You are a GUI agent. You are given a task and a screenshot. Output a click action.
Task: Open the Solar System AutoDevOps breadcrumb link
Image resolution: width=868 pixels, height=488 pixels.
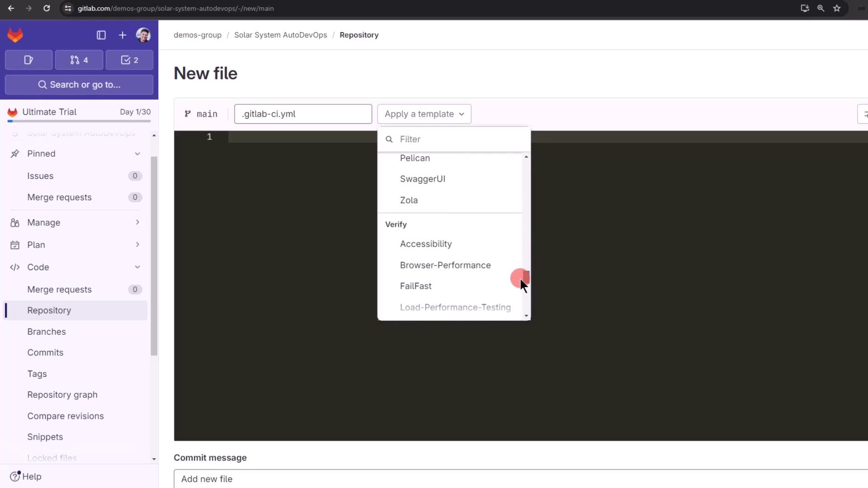280,35
